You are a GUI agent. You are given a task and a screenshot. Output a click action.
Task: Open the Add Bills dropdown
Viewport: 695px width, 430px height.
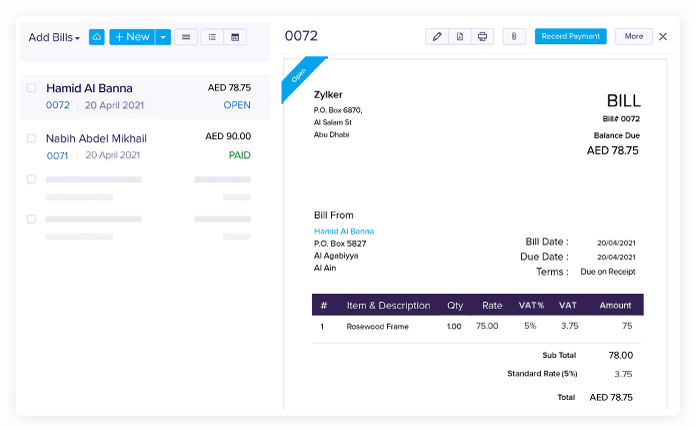pyautogui.click(x=54, y=37)
